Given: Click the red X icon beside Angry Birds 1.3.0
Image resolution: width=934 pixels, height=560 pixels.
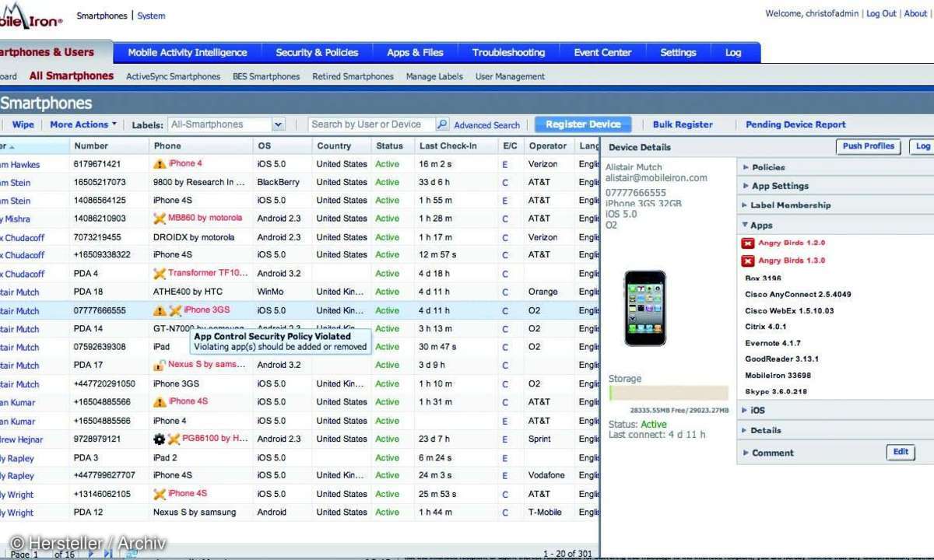Looking at the screenshot, I should pos(748,261).
